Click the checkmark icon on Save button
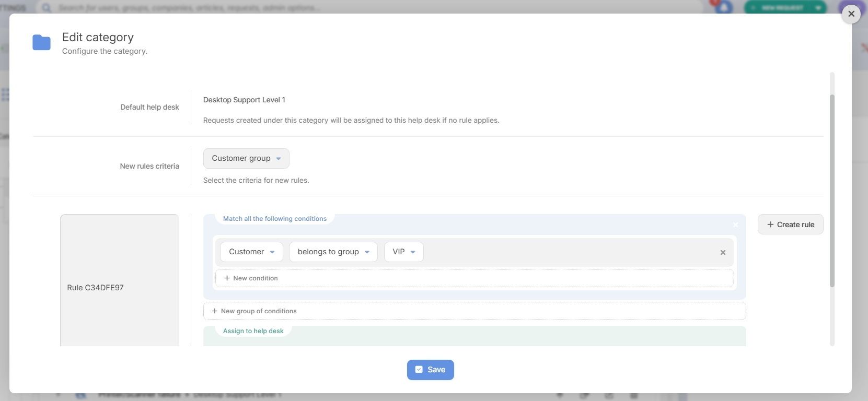This screenshot has width=868, height=401. [419, 370]
